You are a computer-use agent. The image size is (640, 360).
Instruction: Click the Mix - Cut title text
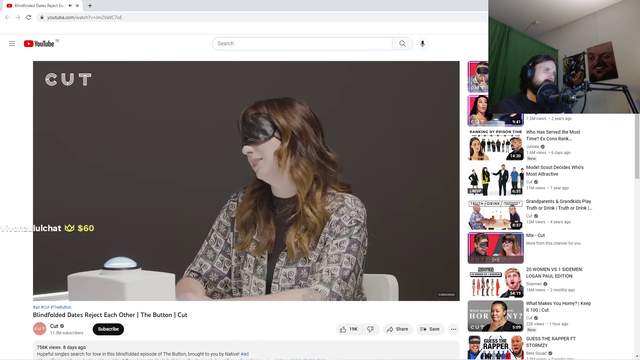point(535,236)
